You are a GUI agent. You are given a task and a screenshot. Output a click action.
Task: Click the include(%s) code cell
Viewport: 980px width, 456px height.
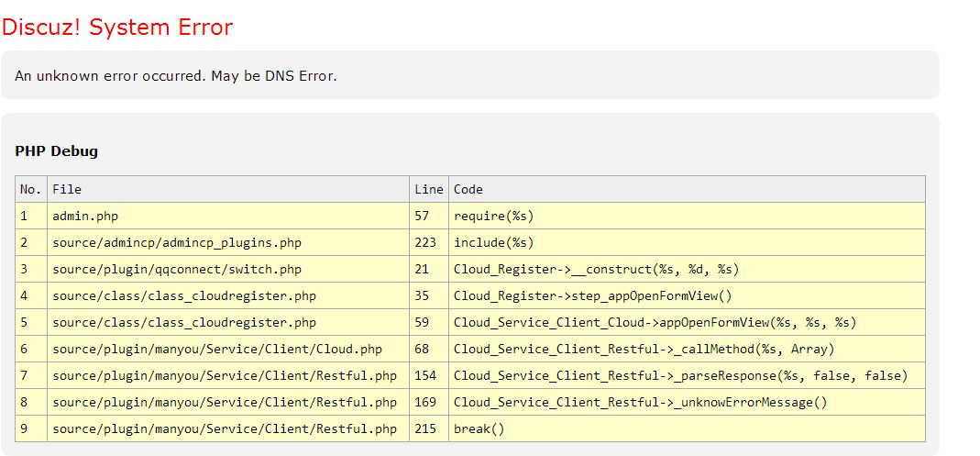493,243
